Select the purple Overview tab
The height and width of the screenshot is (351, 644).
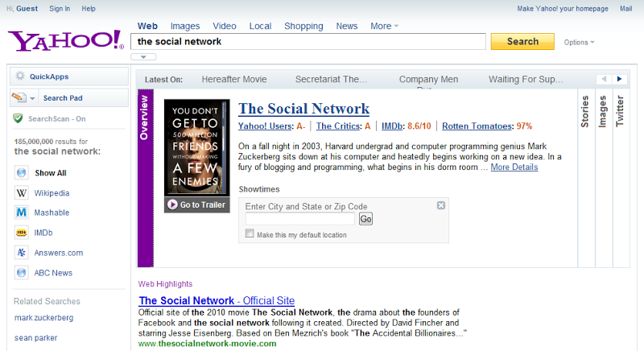(x=146, y=178)
